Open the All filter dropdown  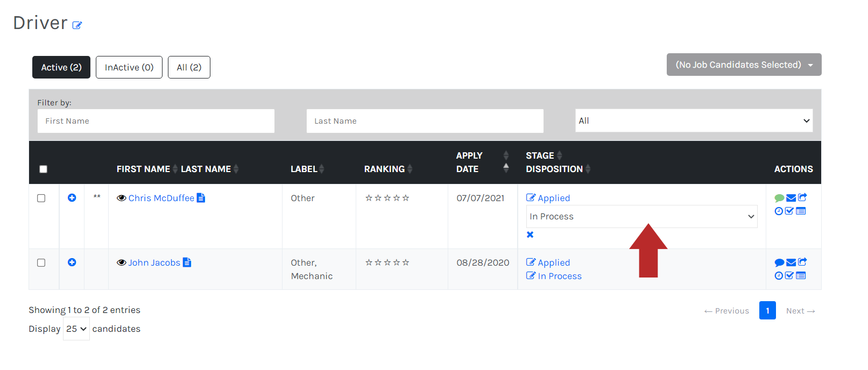[694, 120]
